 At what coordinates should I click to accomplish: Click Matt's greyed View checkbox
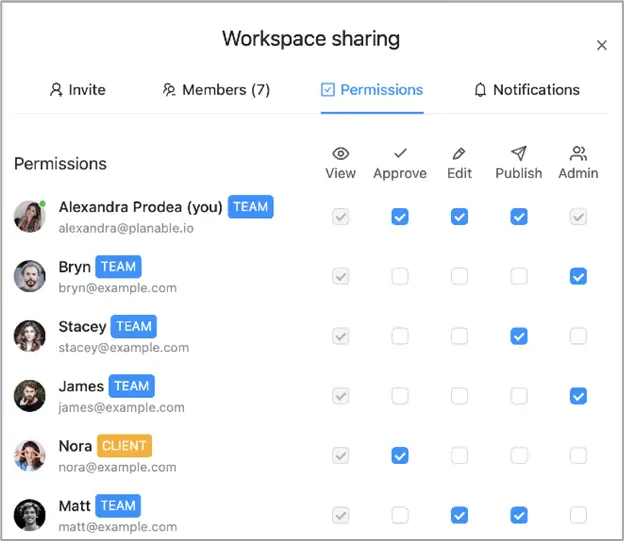click(x=341, y=515)
